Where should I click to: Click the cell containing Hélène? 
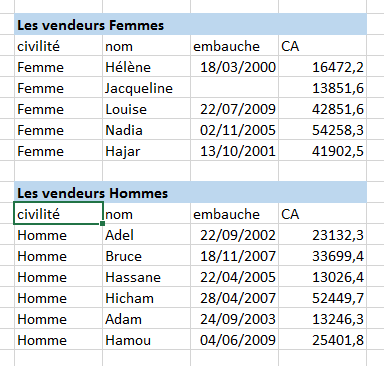pyautogui.click(x=146, y=66)
